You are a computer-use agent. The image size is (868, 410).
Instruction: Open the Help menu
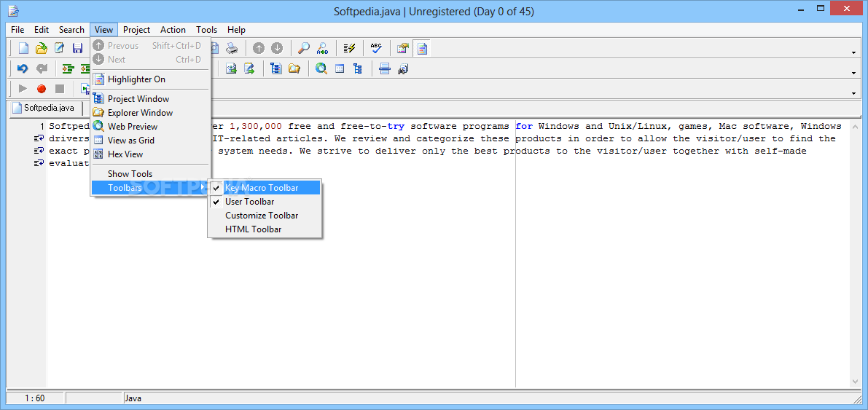pyautogui.click(x=236, y=30)
